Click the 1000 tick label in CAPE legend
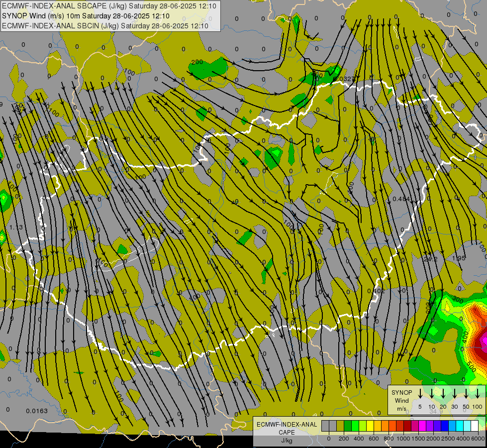This screenshot has height=448, width=487. click(x=403, y=439)
